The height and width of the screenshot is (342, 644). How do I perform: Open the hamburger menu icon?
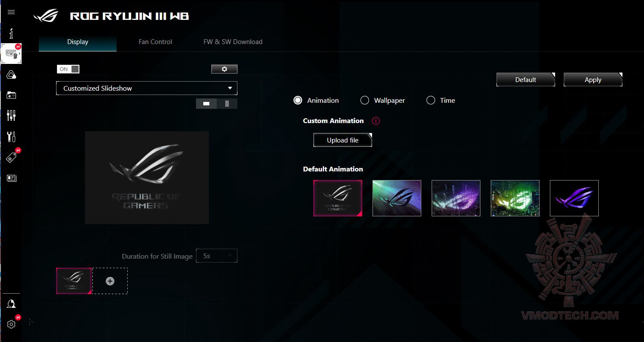coord(11,12)
